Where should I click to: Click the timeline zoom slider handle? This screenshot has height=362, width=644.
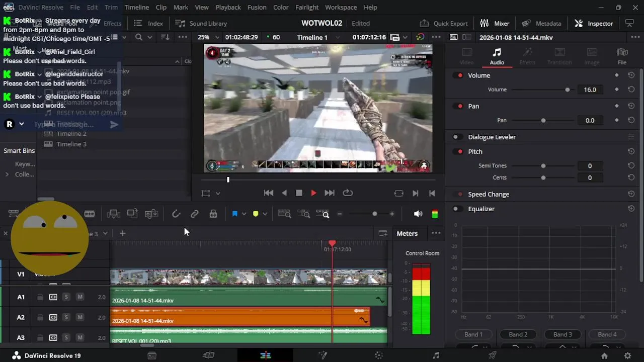point(374,214)
